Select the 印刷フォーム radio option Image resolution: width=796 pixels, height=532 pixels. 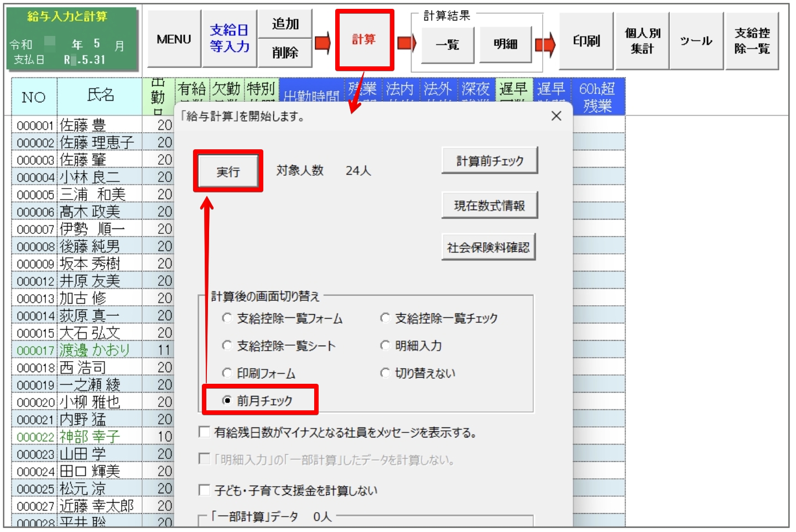click(258, 373)
